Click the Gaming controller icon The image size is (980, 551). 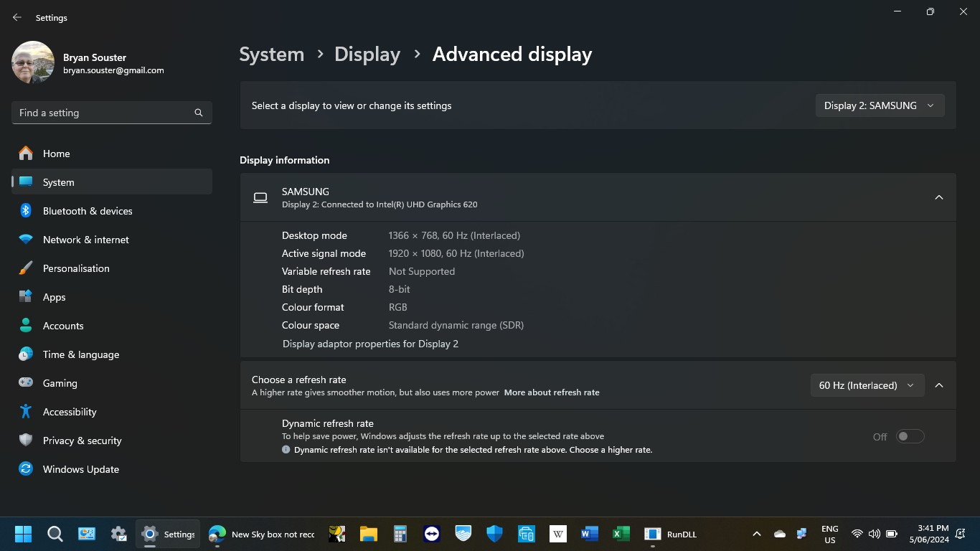(x=26, y=383)
